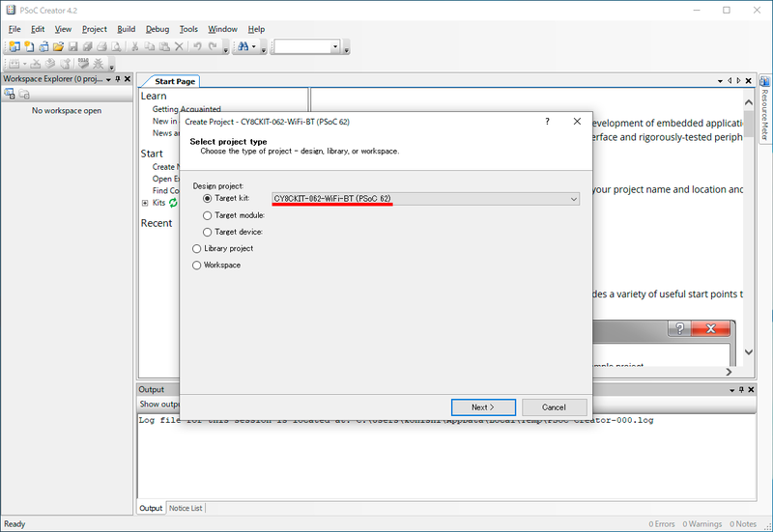Image resolution: width=773 pixels, height=532 pixels.
Task: Click the Save toolbar icon
Action: pos(73,46)
